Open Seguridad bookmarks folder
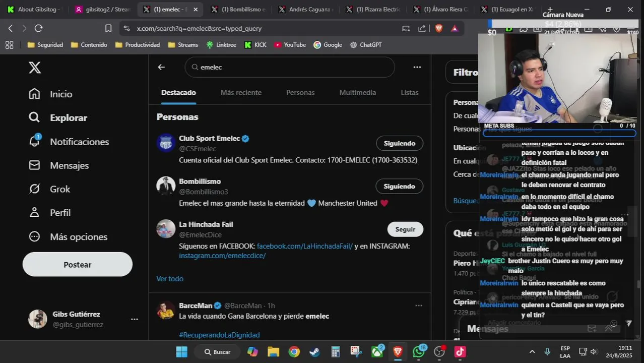 pyautogui.click(x=45, y=45)
